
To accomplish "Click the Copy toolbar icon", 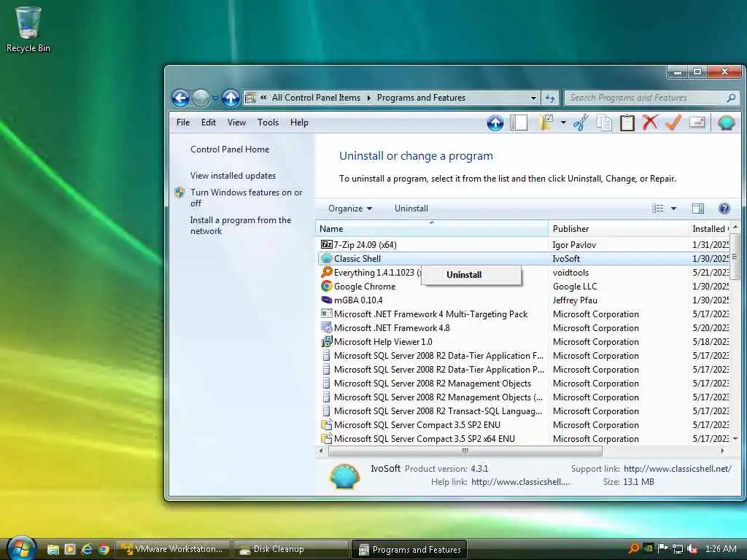I will click(x=604, y=122).
